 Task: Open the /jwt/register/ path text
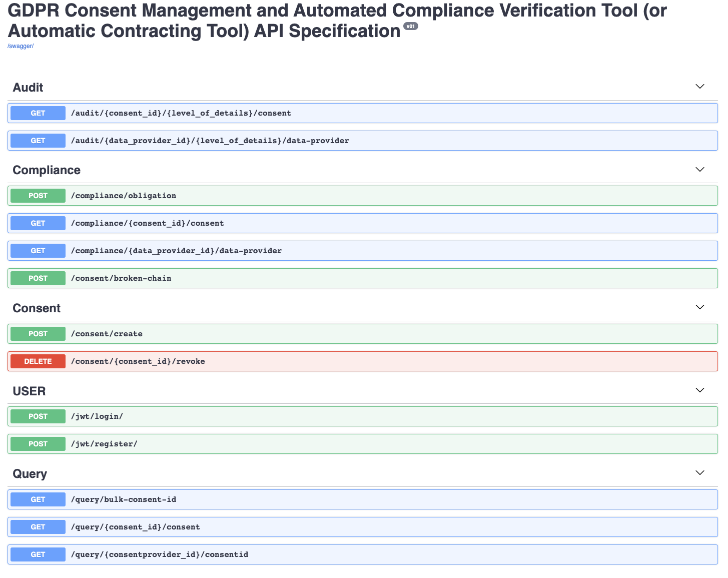pos(104,444)
